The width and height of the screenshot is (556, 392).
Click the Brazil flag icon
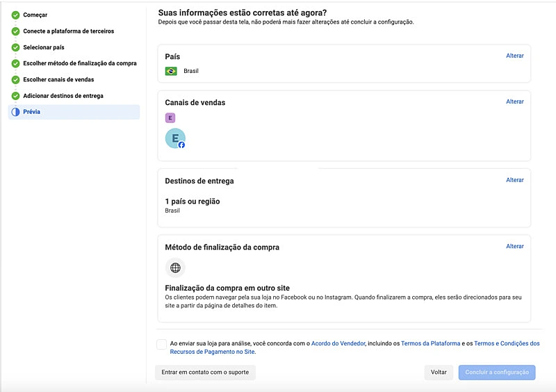pyautogui.click(x=171, y=71)
